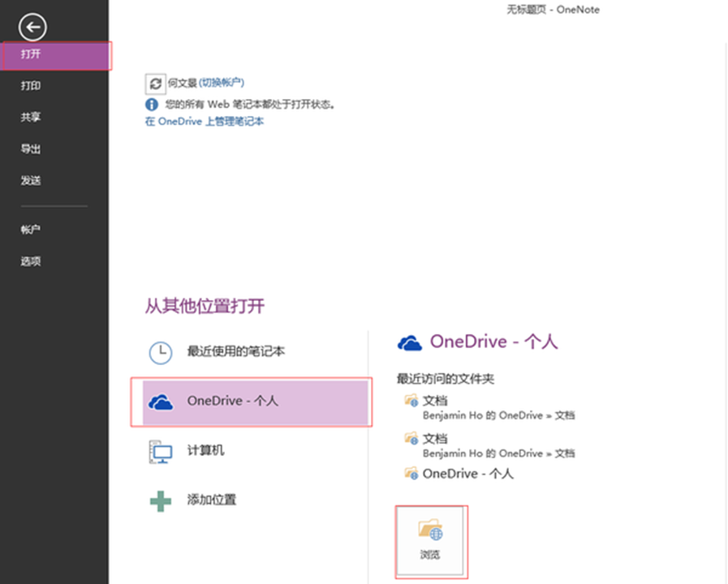
Task: Select 打开 in the left sidebar
Action: pyautogui.click(x=56, y=54)
